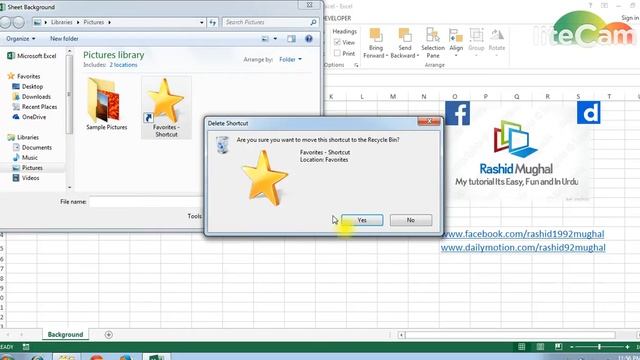Open Documents library

tap(32, 148)
